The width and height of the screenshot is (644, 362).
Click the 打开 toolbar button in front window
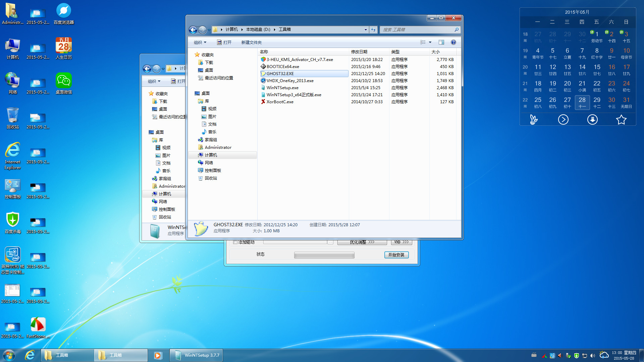click(x=224, y=42)
